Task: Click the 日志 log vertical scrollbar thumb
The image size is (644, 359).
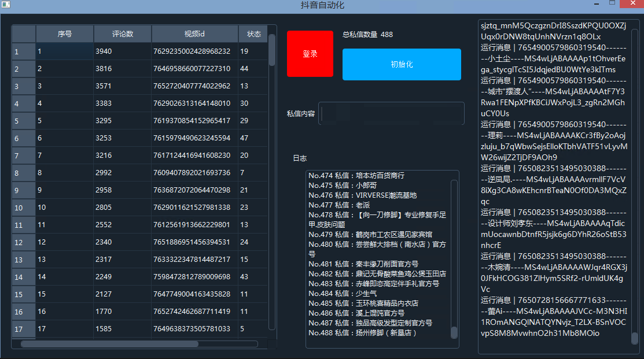Action: (454, 332)
